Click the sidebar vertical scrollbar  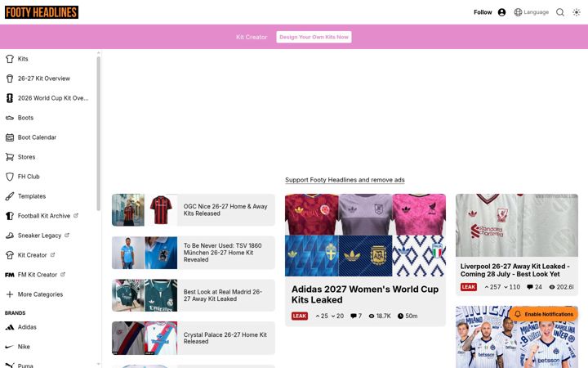point(99,133)
